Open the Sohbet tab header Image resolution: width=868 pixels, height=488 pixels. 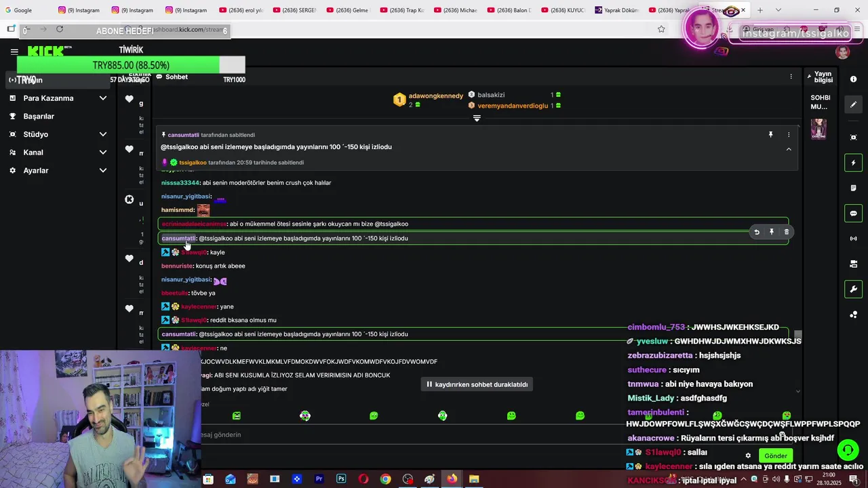172,77
